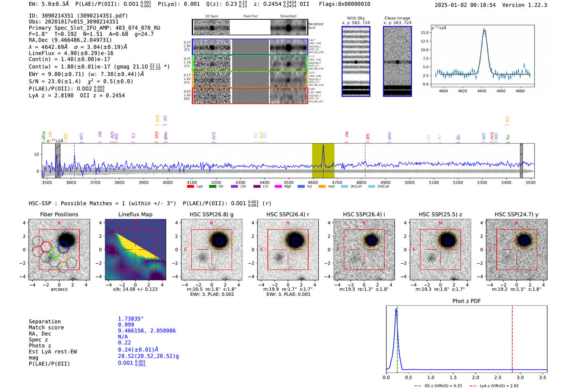This screenshot has height=392, width=576.
Task: Click the green OII legend swatch
Action: click(x=212, y=187)
